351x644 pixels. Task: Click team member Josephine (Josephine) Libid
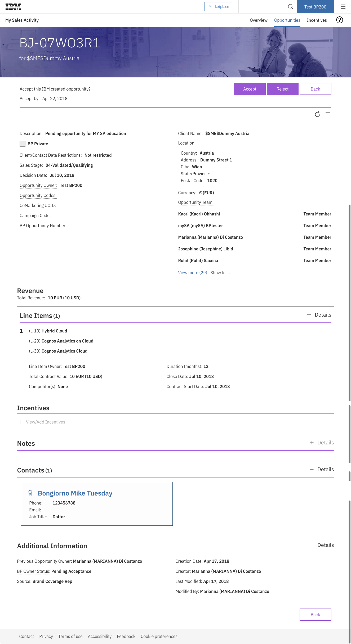point(206,249)
